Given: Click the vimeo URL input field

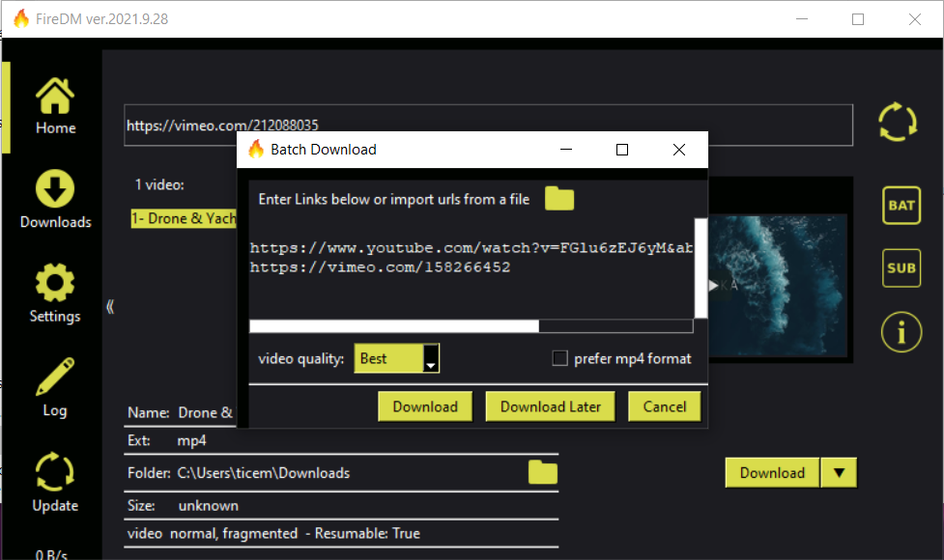Looking at the screenshot, I should pos(488,126).
